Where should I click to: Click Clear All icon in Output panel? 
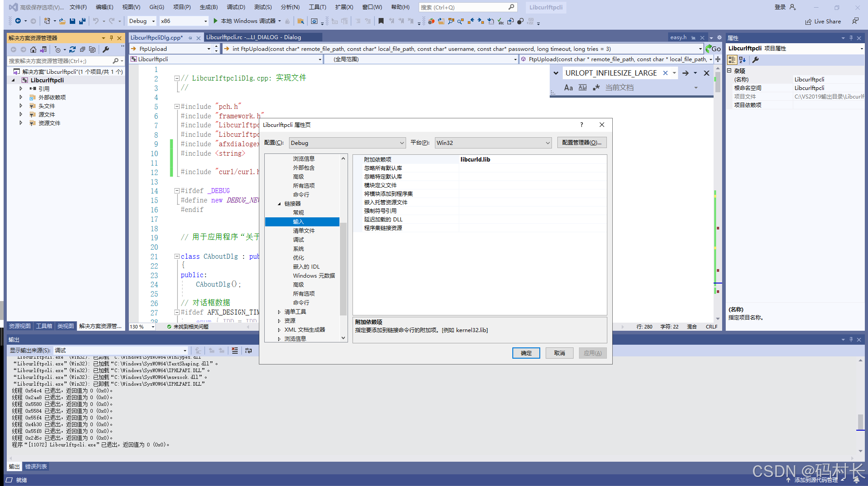pos(235,351)
